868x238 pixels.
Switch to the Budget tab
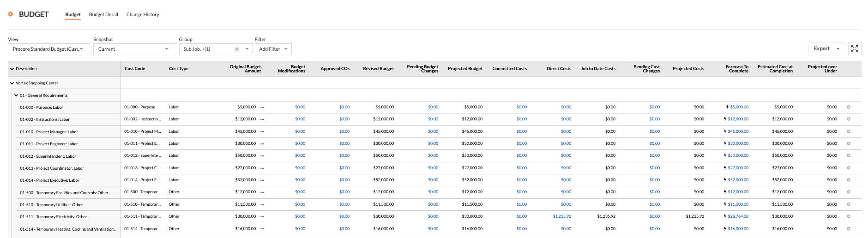coord(73,15)
